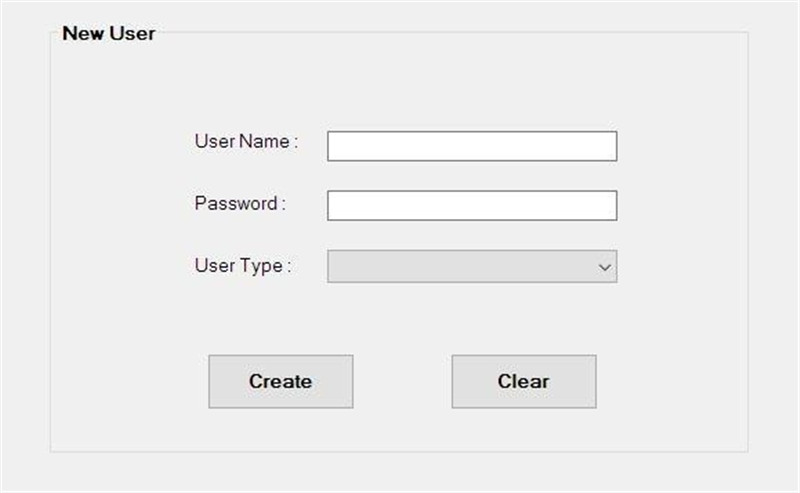Choose the gray User Type selector
Viewport: 800px width, 493px height.
pyautogui.click(x=472, y=266)
